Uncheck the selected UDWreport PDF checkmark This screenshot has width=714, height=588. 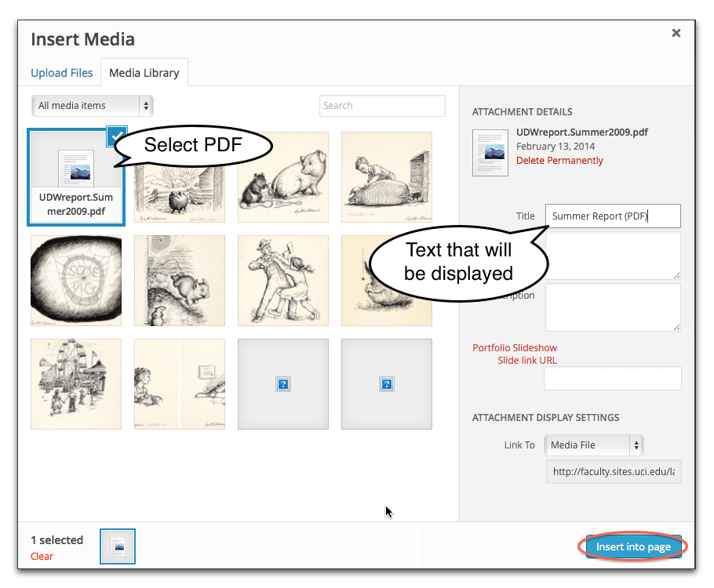tap(117, 136)
